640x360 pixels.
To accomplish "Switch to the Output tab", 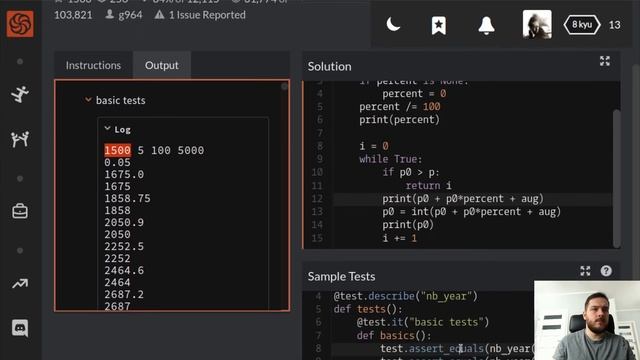I will 162,65.
